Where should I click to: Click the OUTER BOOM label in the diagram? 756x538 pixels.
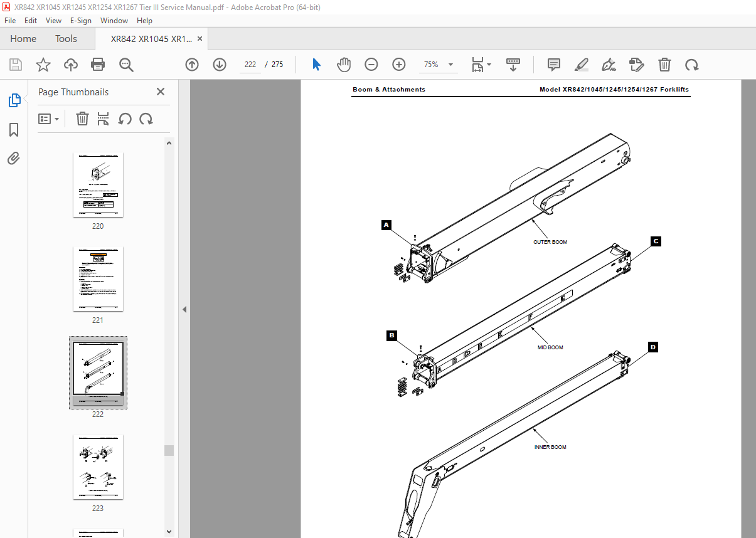(x=550, y=242)
